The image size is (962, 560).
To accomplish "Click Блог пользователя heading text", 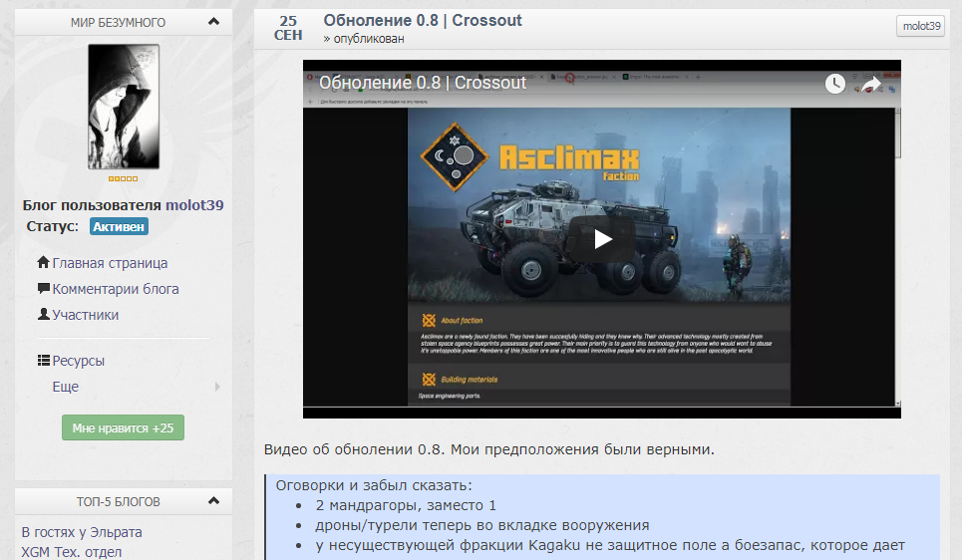I will click(92, 205).
